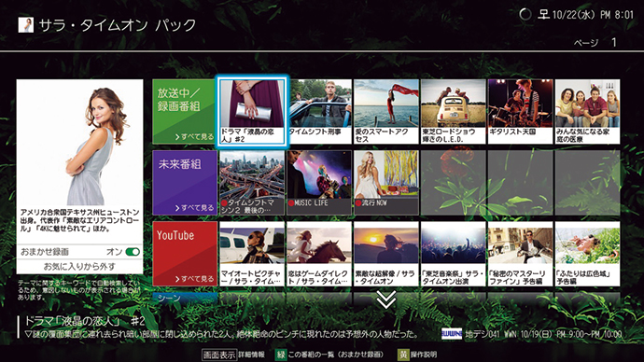Click the circular loading indicator at top right

pos(525,14)
